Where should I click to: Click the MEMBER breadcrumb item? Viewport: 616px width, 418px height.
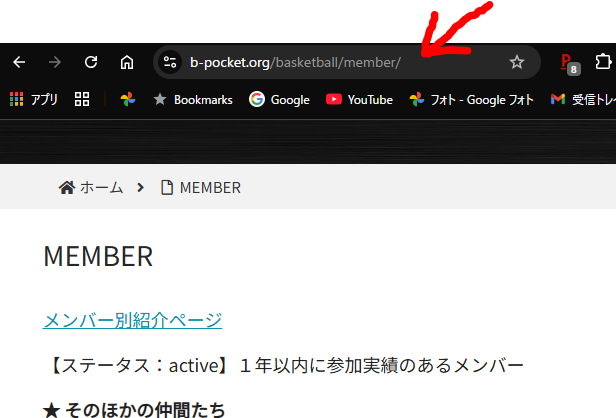pyautogui.click(x=201, y=187)
